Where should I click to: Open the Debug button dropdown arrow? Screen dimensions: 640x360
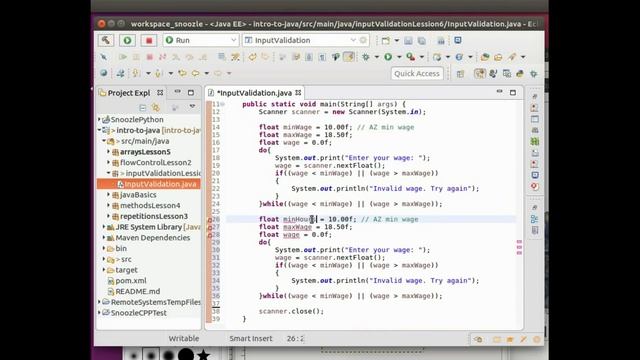pos(376,57)
